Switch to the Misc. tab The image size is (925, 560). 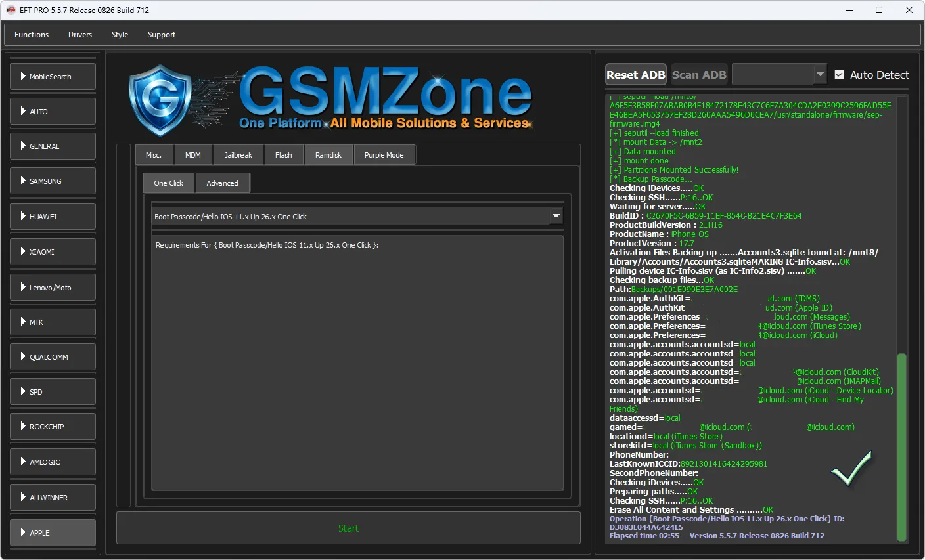click(x=154, y=155)
